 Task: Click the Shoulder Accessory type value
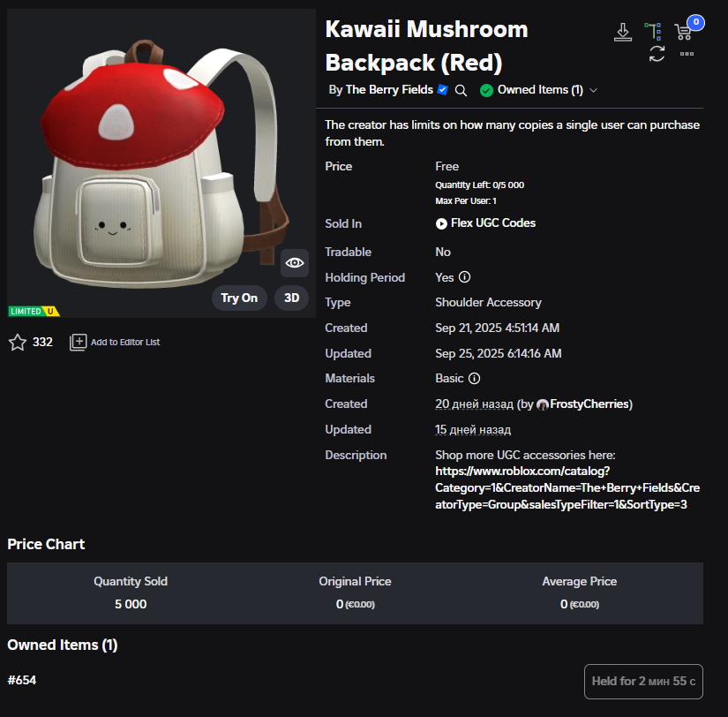pos(488,303)
